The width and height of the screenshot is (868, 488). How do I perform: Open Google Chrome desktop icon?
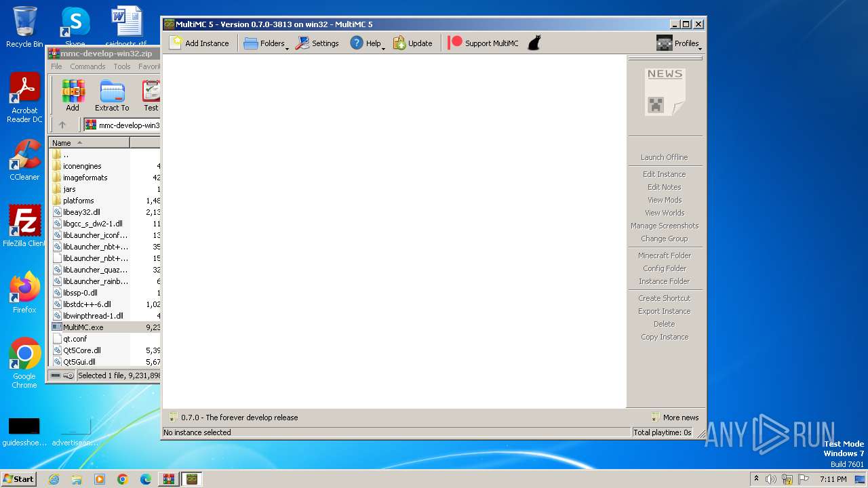[x=24, y=363]
